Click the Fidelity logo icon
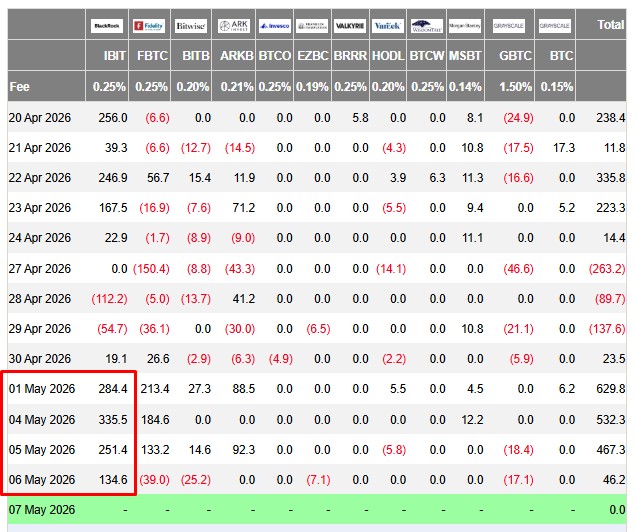 [x=149, y=26]
